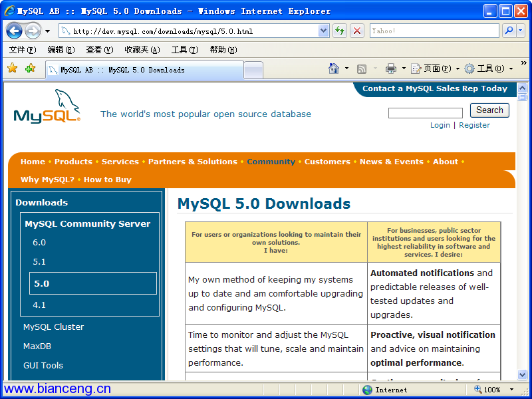532x399 pixels.
Task: Open the News & Events navigation item
Action: click(x=392, y=162)
